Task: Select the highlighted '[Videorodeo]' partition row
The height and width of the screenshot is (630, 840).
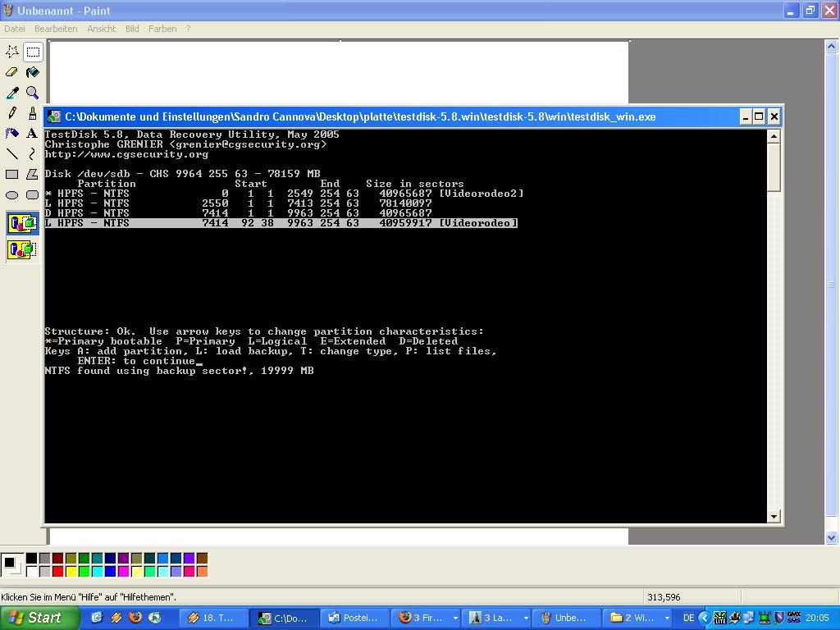Action: click(281, 223)
